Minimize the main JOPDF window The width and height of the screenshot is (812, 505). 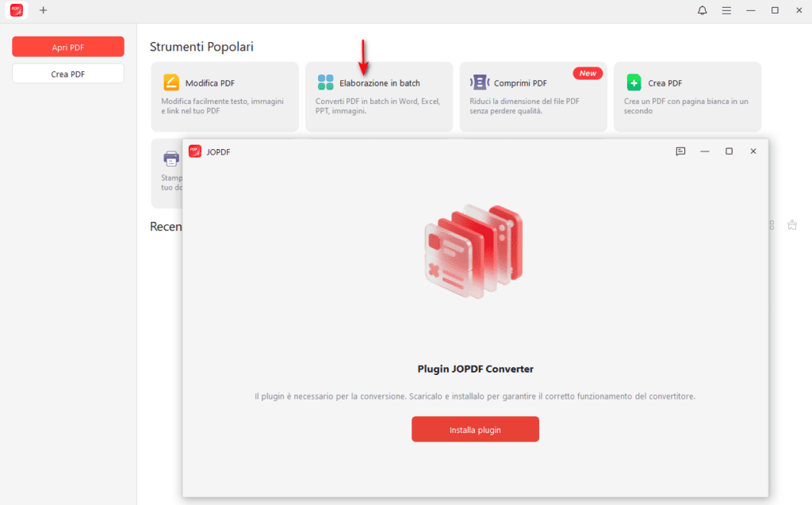click(750, 10)
